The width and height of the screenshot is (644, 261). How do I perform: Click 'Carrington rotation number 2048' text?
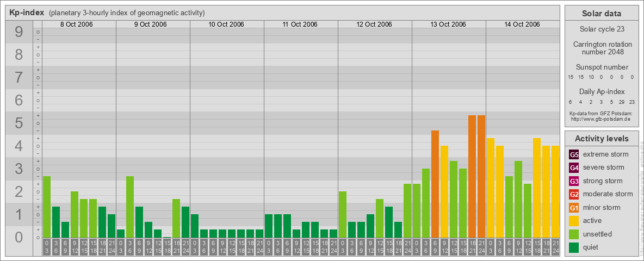tap(603, 48)
